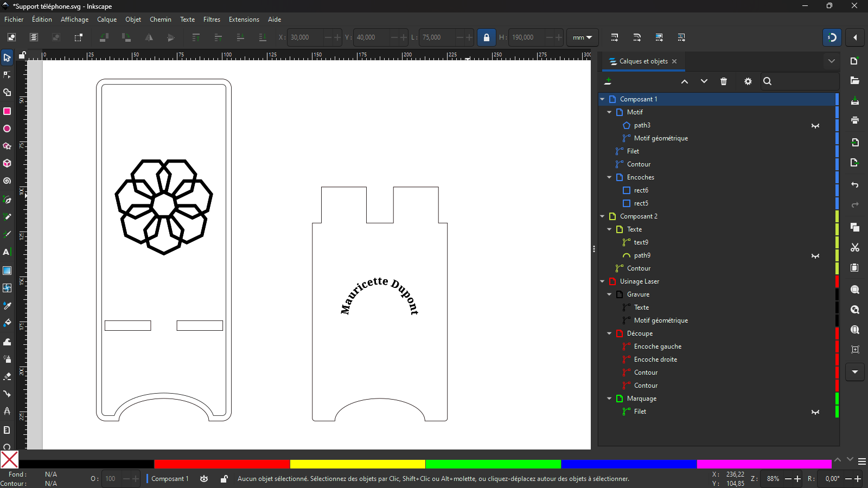This screenshot has width=868, height=488.
Task: Click the X position input field
Action: [305, 37]
